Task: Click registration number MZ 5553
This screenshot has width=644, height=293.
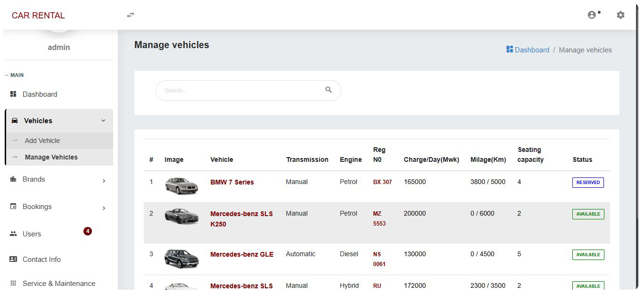Action: coord(380,218)
